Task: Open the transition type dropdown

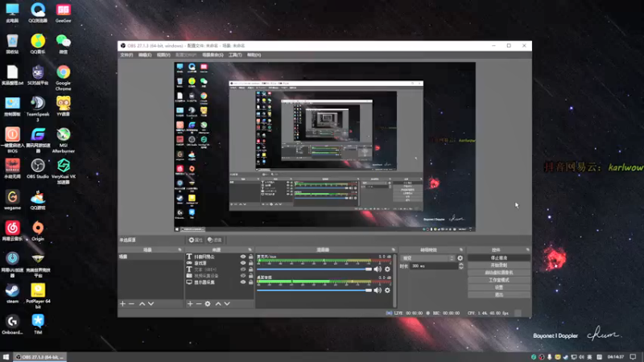Action: pyautogui.click(x=427, y=258)
